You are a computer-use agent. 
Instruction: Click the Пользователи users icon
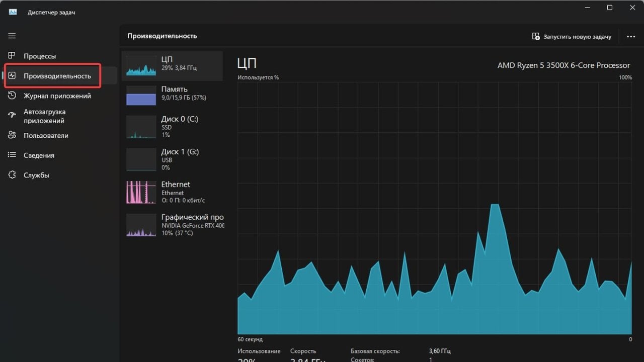(x=12, y=135)
